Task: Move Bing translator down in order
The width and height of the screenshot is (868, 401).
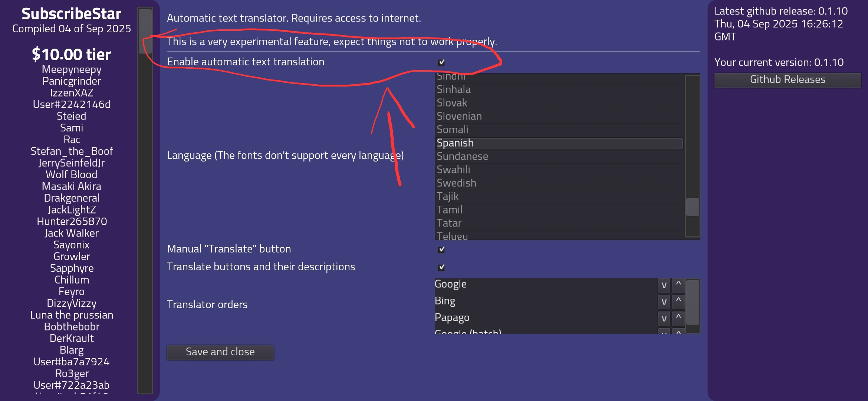Action: pyautogui.click(x=664, y=301)
